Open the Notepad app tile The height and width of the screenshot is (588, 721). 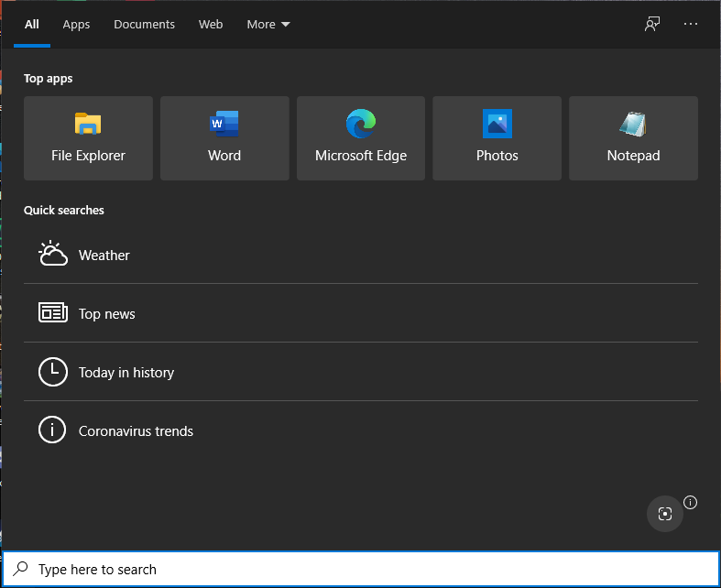pyautogui.click(x=633, y=138)
